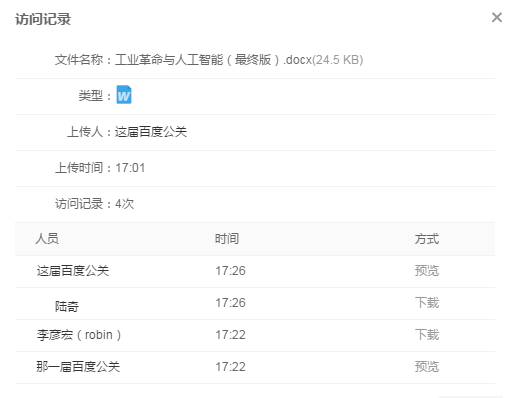Select visitor 陆奇 in the list
This screenshot has height=398, width=513.
[67, 306]
